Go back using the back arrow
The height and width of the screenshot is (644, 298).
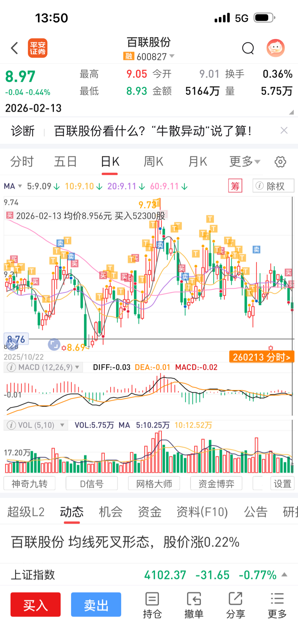click(14, 48)
